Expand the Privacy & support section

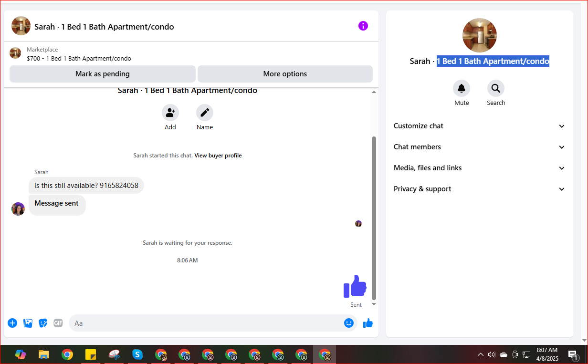[479, 189]
